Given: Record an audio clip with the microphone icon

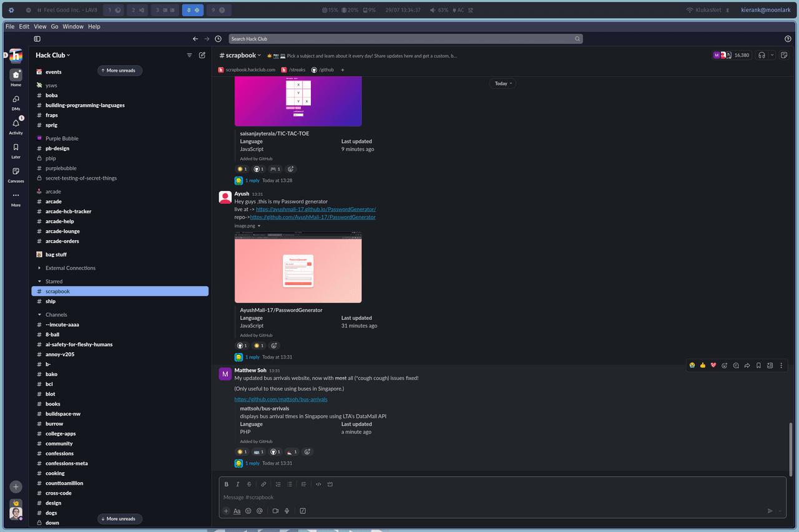Looking at the screenshot, I should click(x=287, y=511).
